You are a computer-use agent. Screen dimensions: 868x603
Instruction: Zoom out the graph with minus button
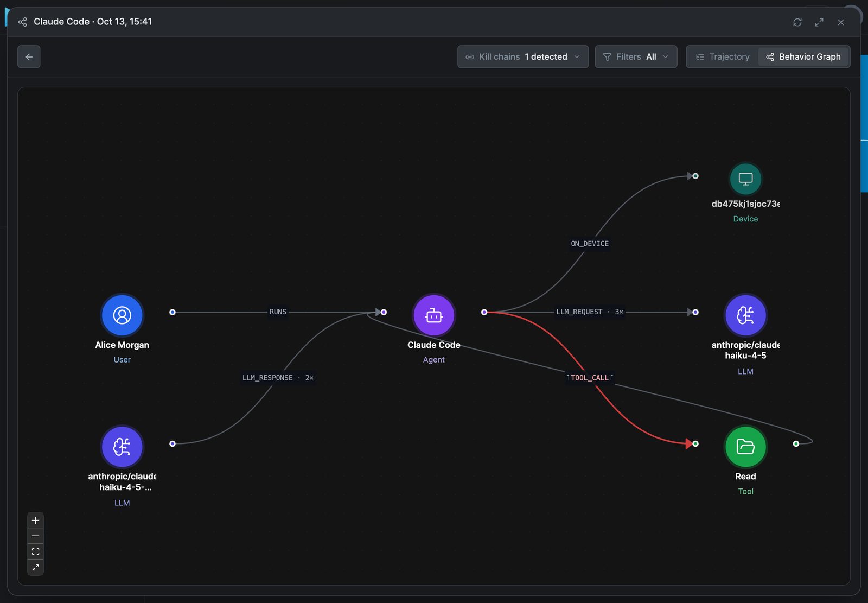(35, 536)
